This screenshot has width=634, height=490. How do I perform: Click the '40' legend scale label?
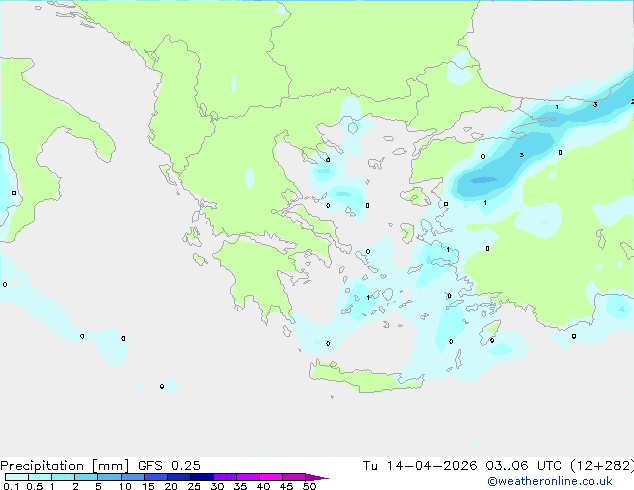point(263,486)
